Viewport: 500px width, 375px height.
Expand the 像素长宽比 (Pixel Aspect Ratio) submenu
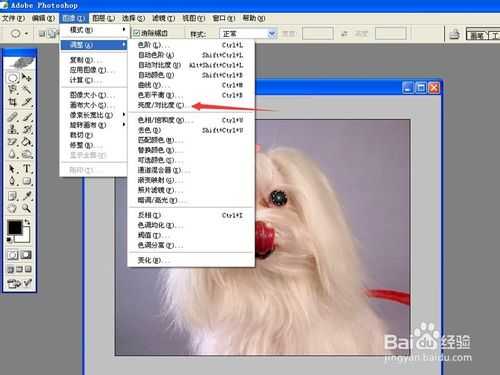point(94,115)
